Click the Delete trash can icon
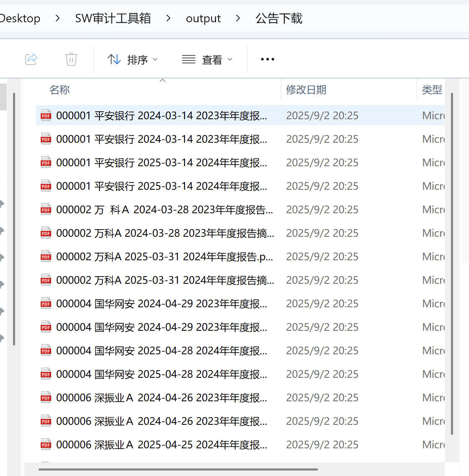Screen dimensions: 469x476 pos(71,59)
